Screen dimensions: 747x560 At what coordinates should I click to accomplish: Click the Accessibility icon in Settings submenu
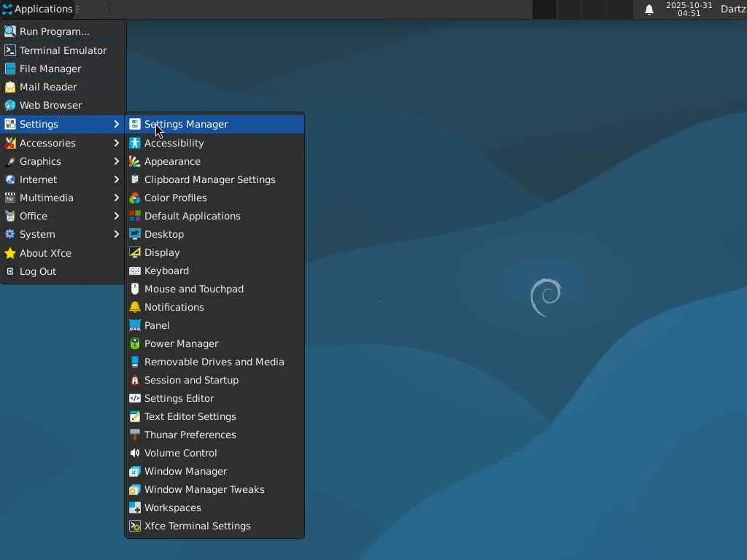[x=135, y=143]
